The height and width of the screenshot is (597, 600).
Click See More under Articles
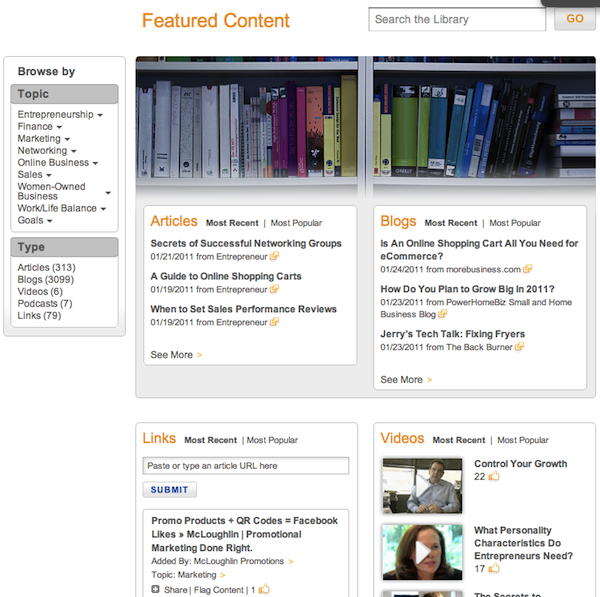(171, 355)
